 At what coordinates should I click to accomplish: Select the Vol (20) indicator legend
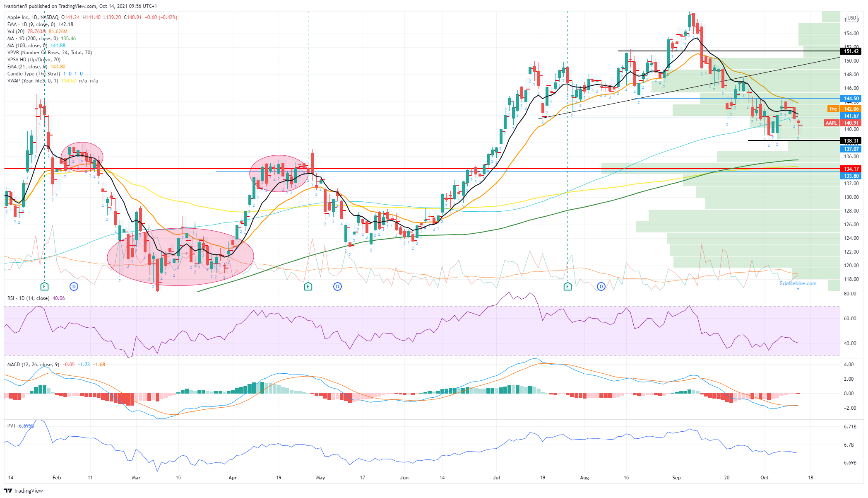37,31
